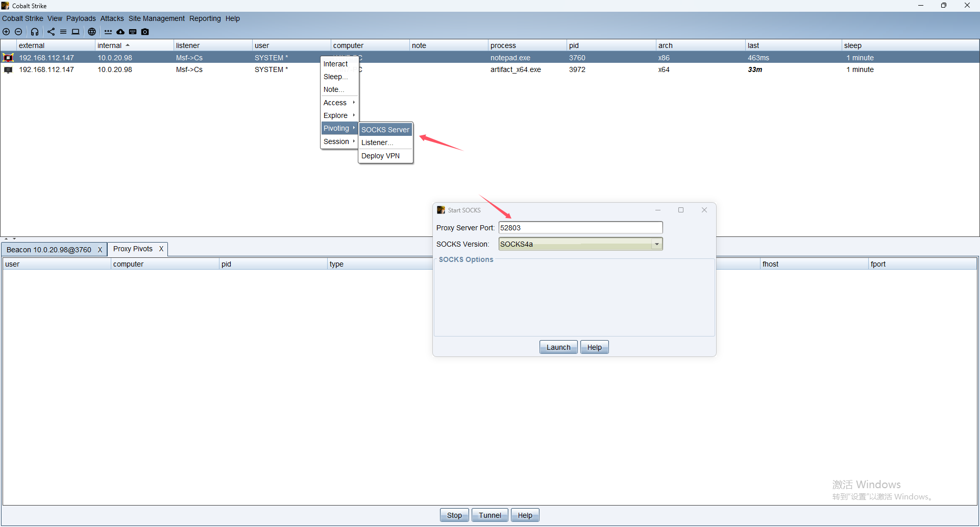Switch to the Beacon 10.0.20.98@3760 tab
Screen dimensions: 980x527
coord(49,250)
